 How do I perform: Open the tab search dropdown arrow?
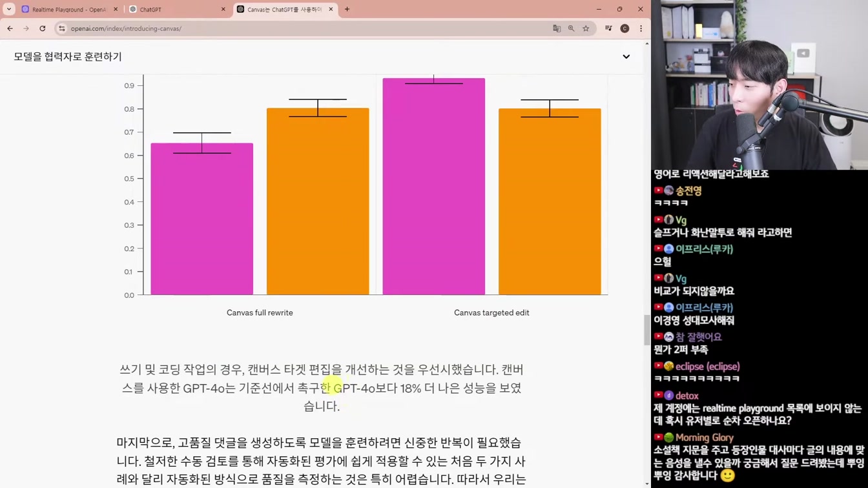point(9,9)
